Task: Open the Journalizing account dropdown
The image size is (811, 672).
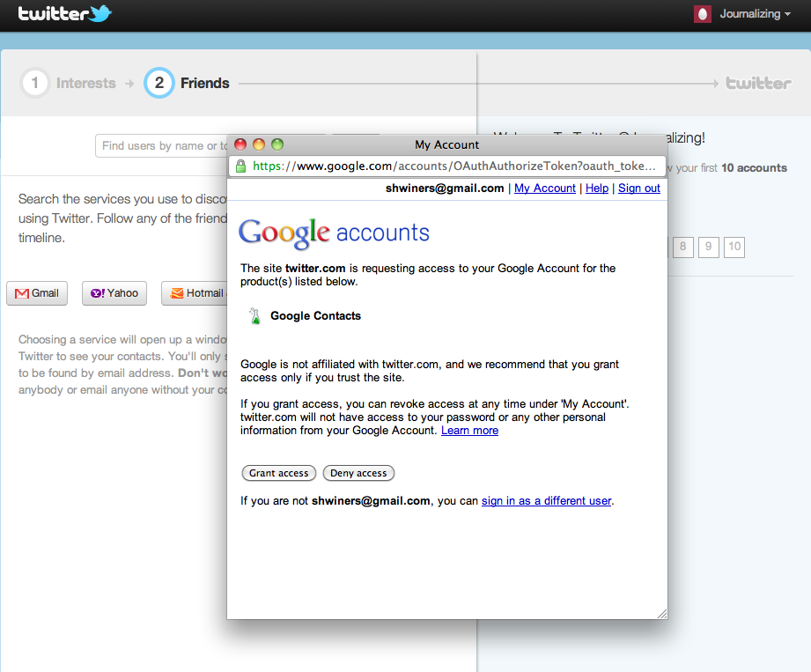Action: 755,14
